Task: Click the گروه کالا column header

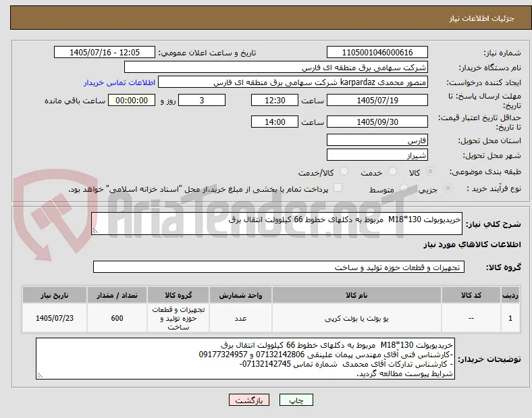Action: pos(178,295)
